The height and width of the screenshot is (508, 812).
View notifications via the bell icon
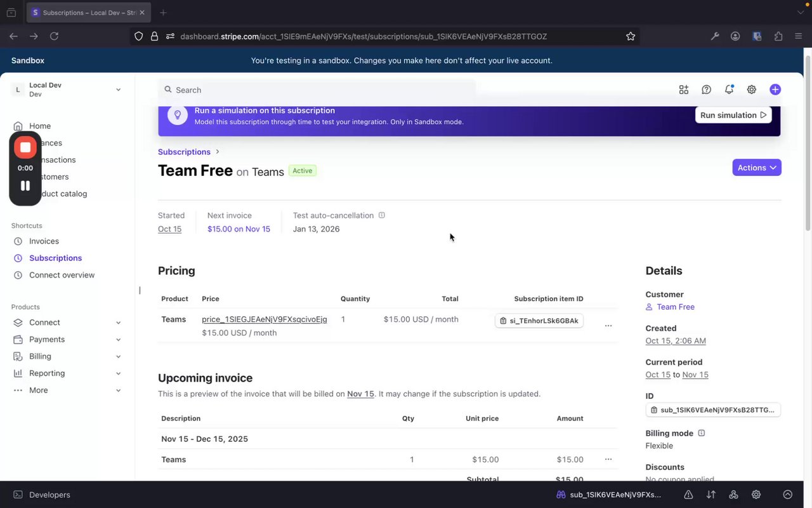coord(729,90)
